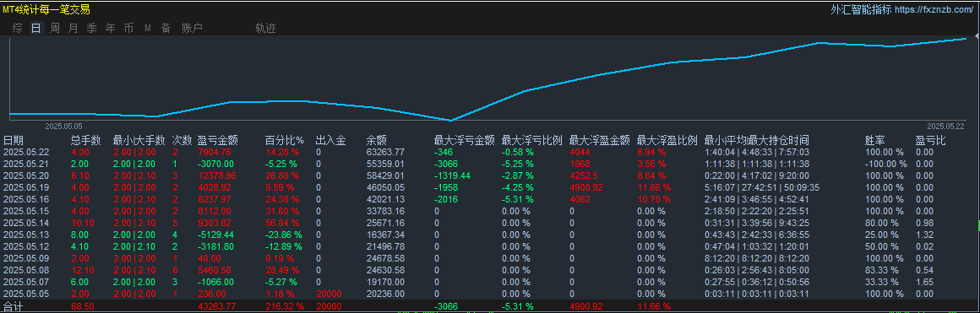Click the total lots value 68.50
The image size is (980, 313).
[83, 307]
